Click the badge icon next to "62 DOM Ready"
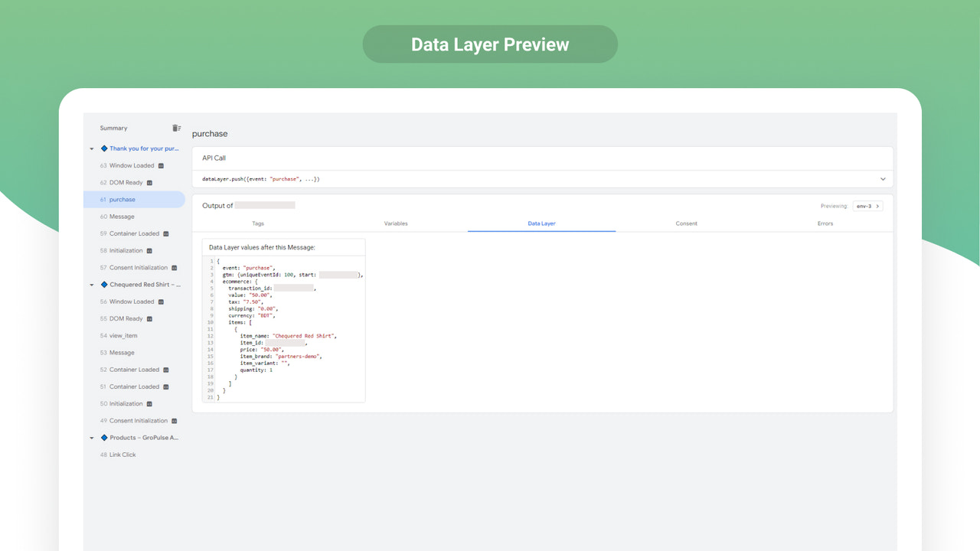Screen dimensions: 980x551 [151, 182]
